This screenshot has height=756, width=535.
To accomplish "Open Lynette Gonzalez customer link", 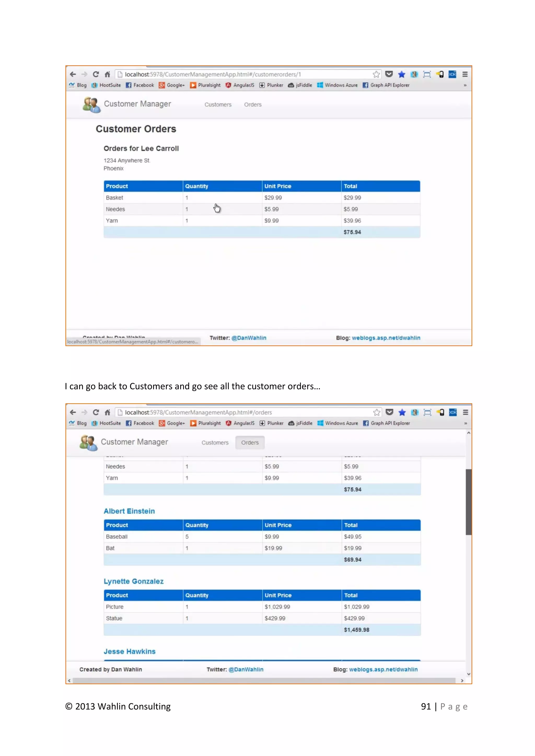I will point(133,581).
